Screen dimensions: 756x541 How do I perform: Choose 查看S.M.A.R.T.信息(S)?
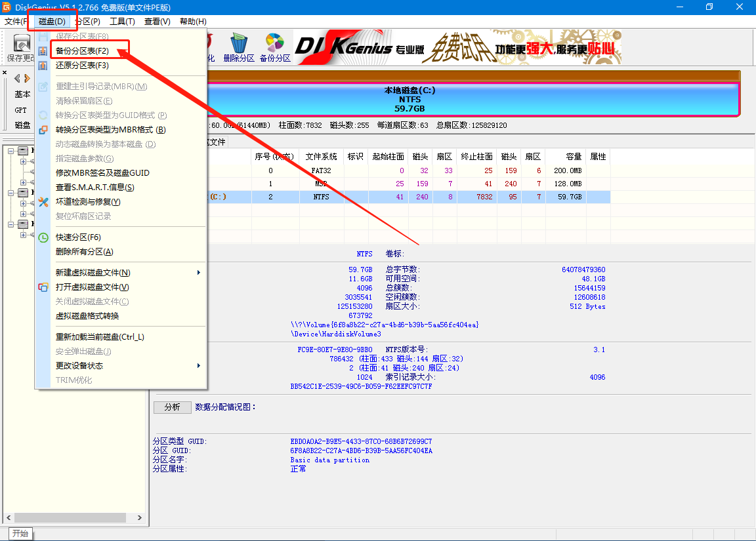[x=95, y=188]
